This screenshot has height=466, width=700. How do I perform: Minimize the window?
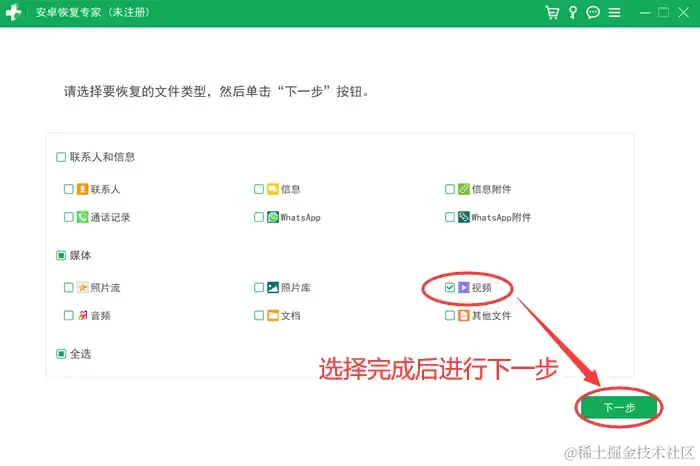(645, 13)
